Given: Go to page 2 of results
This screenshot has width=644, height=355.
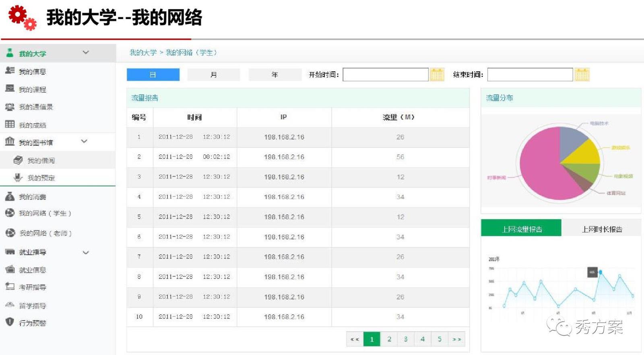Looking at the screenshot, I should [x=389, y=339].
